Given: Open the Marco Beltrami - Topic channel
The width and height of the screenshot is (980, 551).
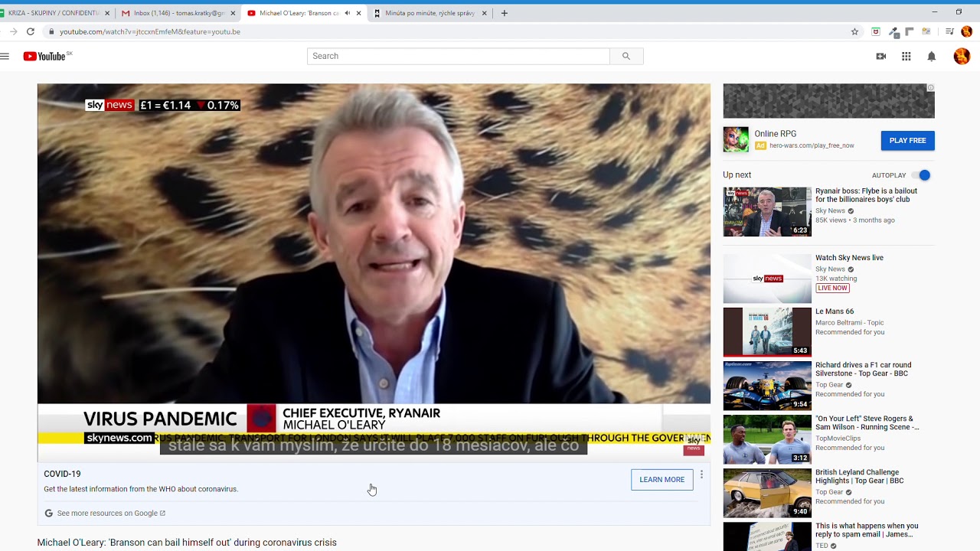Looking at the screenshot, I should pyautogui.click(x=849, y=323).
